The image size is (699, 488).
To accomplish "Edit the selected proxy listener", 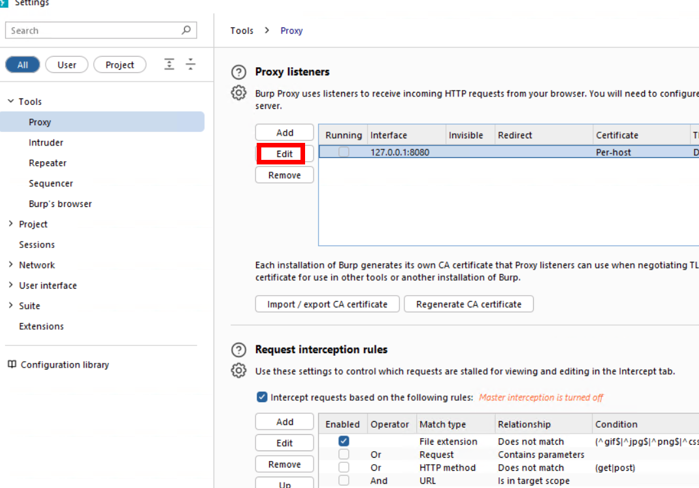I will (x=284, y=154).
